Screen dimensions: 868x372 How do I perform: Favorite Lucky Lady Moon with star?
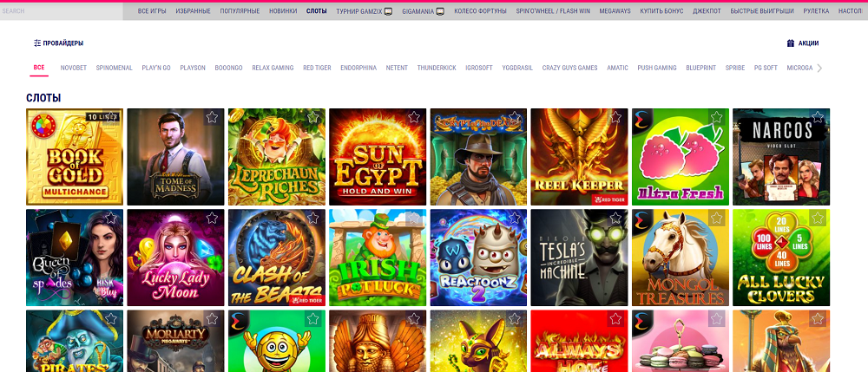(x=212, y=218)
